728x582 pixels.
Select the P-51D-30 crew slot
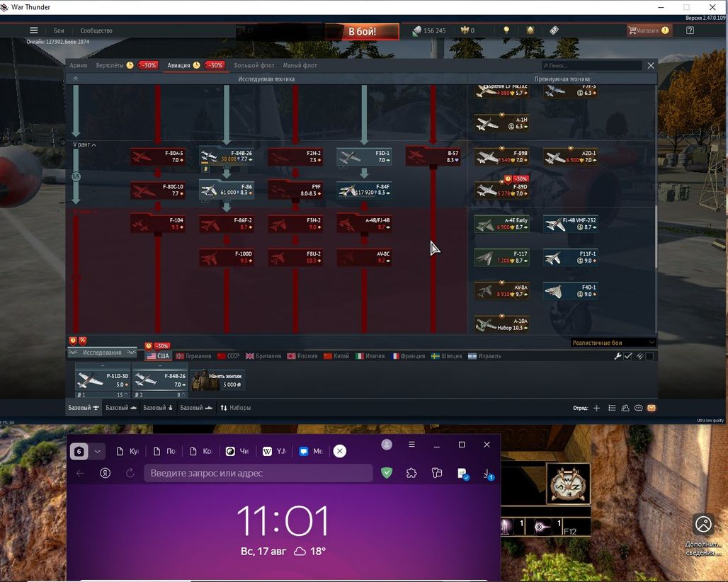[103, 380]
